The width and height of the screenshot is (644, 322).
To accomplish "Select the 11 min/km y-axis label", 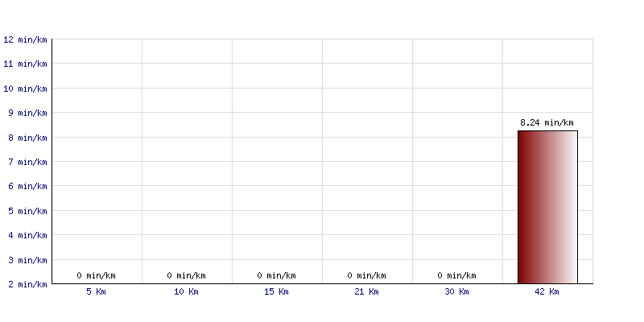I will click(25, 64).
